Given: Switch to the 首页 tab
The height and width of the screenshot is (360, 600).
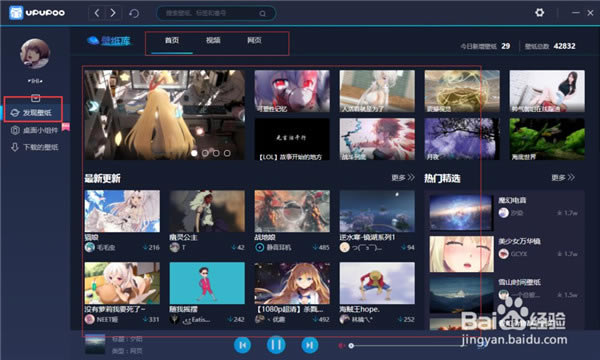Looking at the screenshot, I should [172, 40].
